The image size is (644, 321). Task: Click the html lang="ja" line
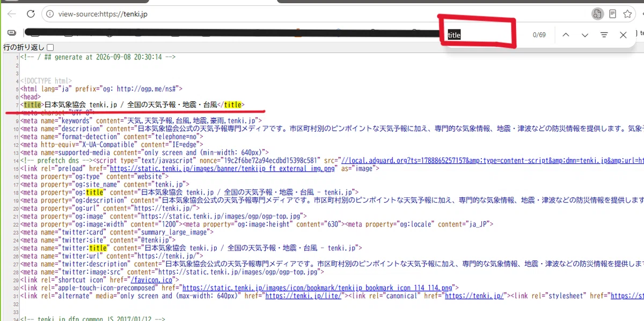(x=101, y=88)
